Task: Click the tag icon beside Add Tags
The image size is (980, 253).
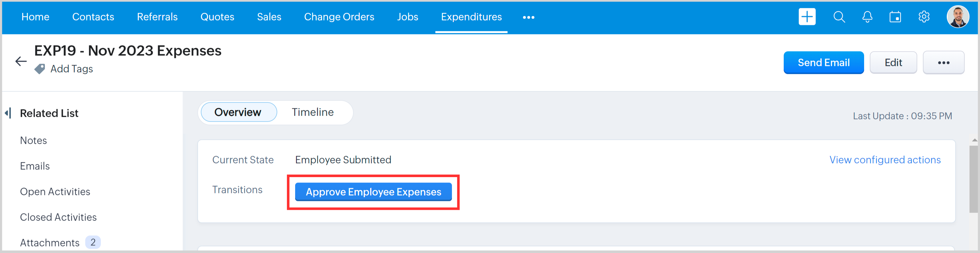Action: coord(39,69)
